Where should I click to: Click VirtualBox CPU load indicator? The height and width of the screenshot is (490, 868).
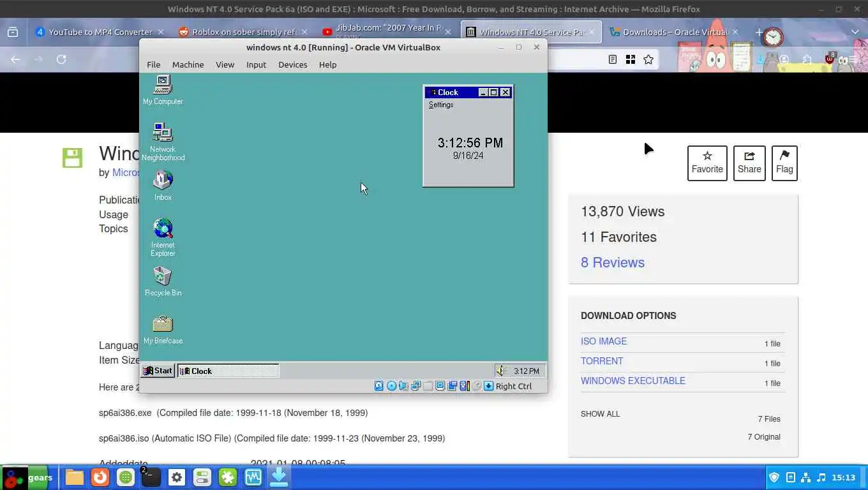point(464,386)
